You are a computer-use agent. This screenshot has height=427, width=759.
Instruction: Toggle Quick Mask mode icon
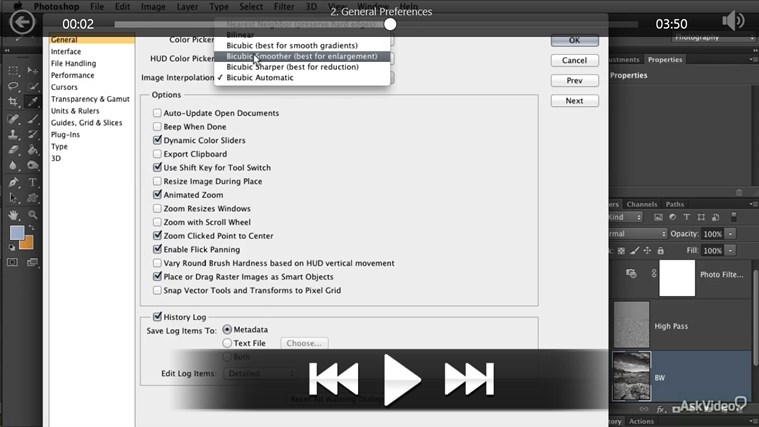12,262
